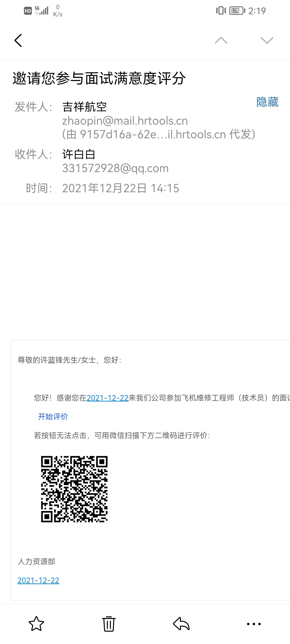Go to previous email with up chevron

[x=221, y=41]
